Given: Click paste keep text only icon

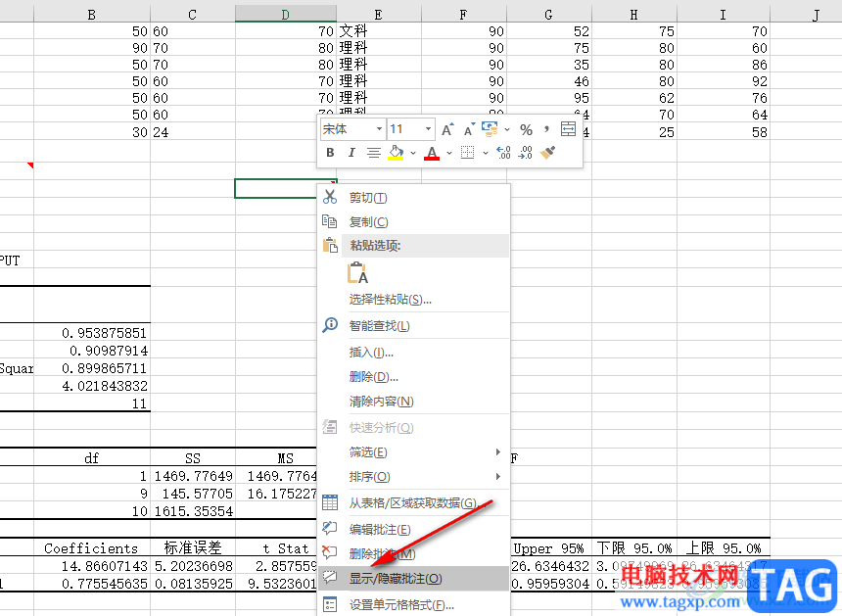Looking at the screenshot, I should click(357, 273).
